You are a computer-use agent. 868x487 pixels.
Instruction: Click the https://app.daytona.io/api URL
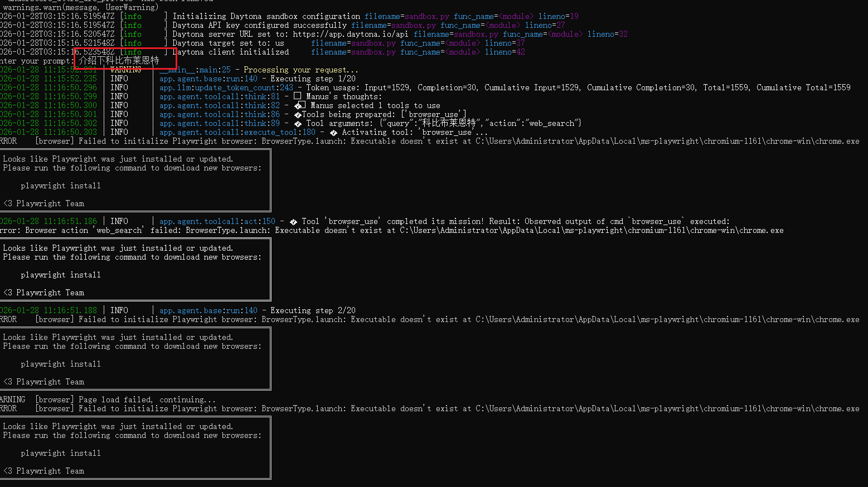351,34
